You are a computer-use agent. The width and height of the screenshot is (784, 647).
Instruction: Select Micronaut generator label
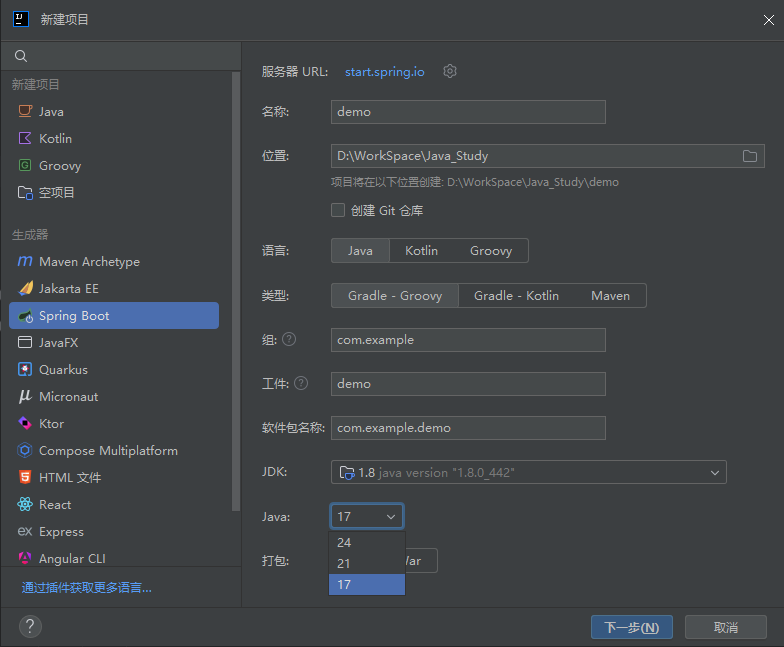pos(68,396)
